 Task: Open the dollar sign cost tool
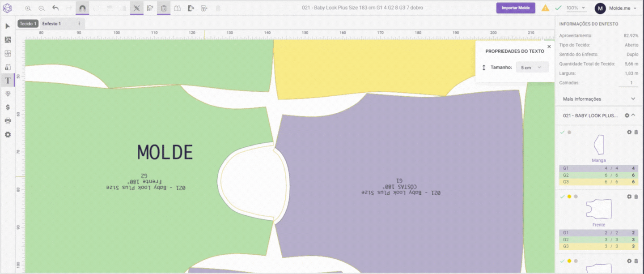(8, 107)
